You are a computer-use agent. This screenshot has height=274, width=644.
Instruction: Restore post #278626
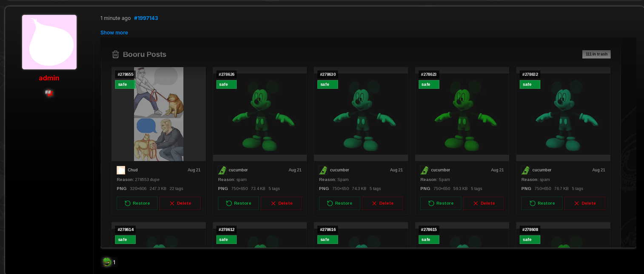tap(238, 203)
